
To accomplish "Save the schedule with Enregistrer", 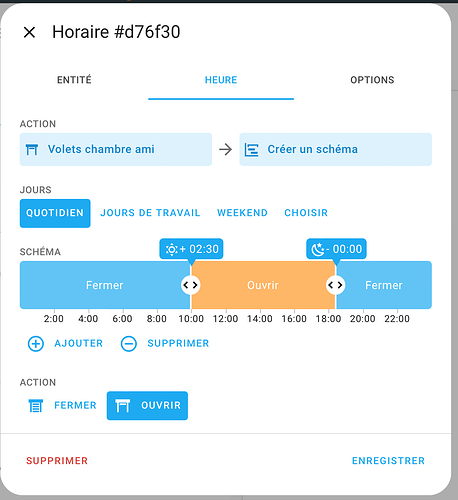I will 388,461.
